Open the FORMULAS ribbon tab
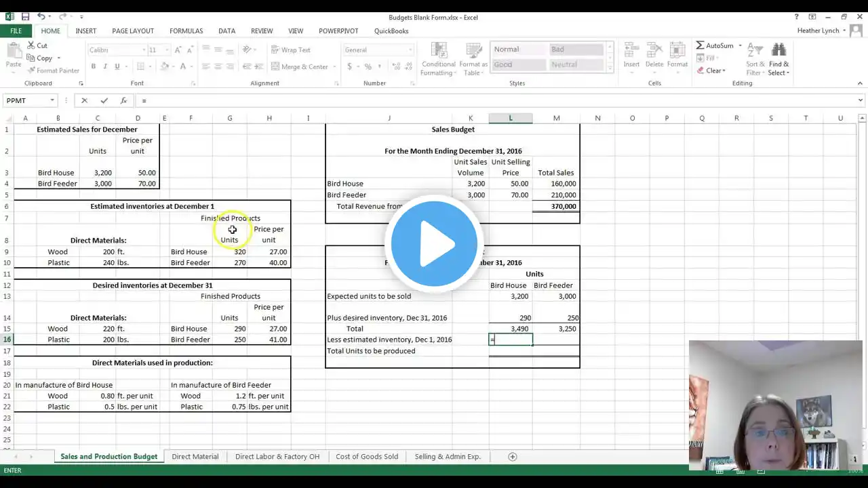Screen dimensions: 868x488 [x=186, y=30]
